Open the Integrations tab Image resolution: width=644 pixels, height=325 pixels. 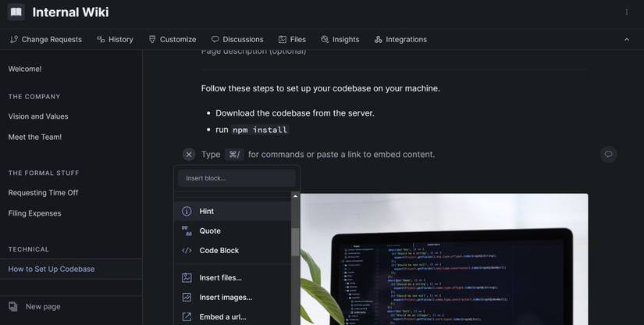(400, 39)
